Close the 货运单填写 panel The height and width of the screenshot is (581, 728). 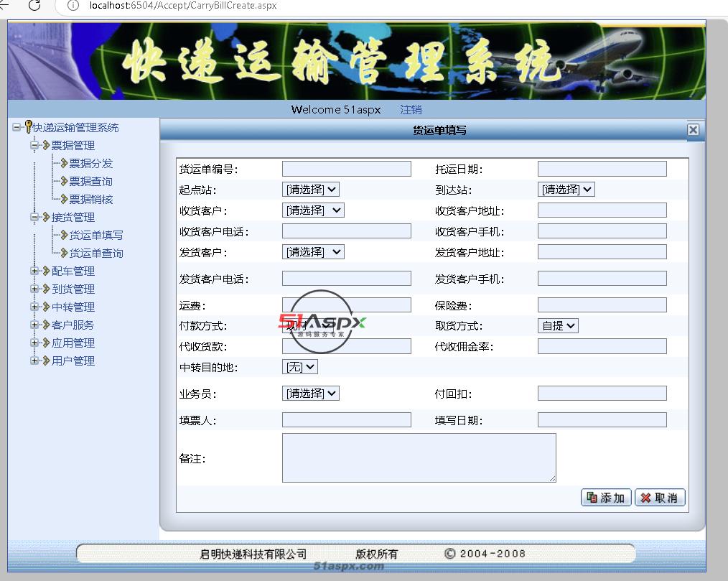(x=693, y=129)
